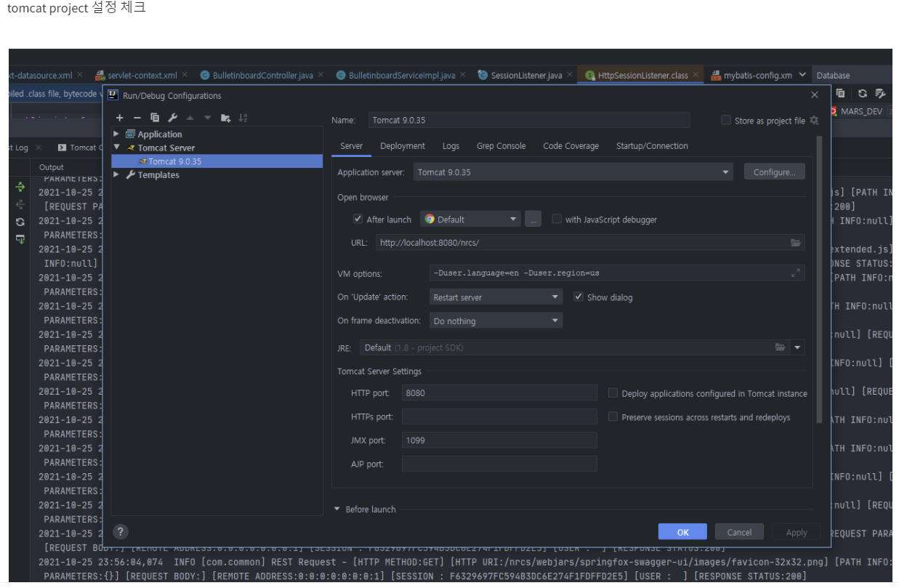
Task: Open Store as project file gear settings
Action: tap(814, 121)
